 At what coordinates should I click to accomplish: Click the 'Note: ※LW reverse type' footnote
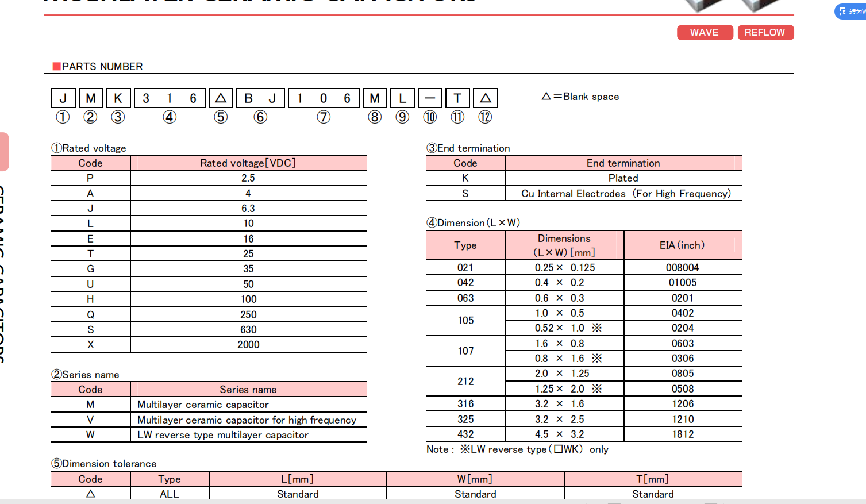click(517, 449)
